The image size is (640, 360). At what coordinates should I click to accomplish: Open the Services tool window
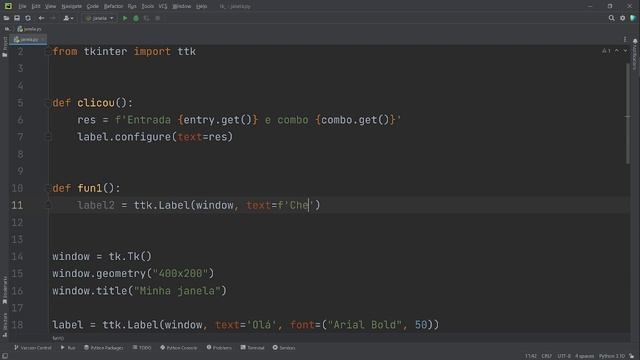(284, 348)
